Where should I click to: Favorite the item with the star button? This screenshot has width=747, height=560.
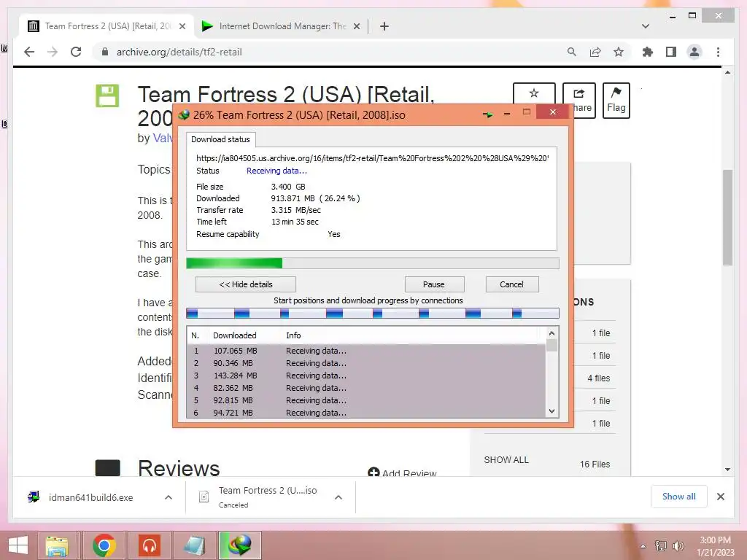pyautogui.click(x=534, y=94)
